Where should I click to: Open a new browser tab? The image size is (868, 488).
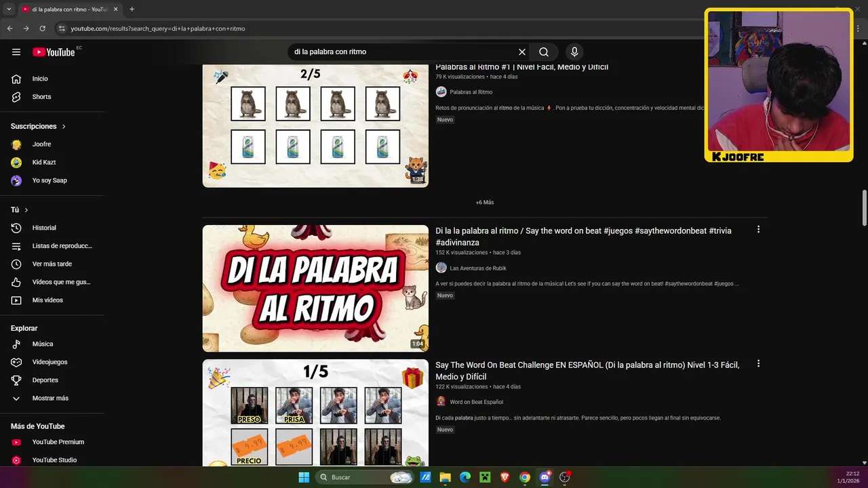pos(132,9)
